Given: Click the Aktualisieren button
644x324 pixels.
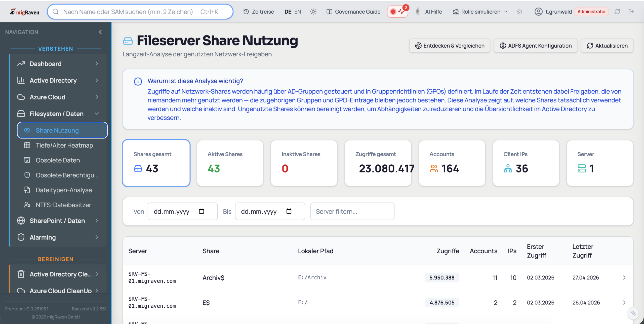Looking at the screenshot, I should (607, 46).
